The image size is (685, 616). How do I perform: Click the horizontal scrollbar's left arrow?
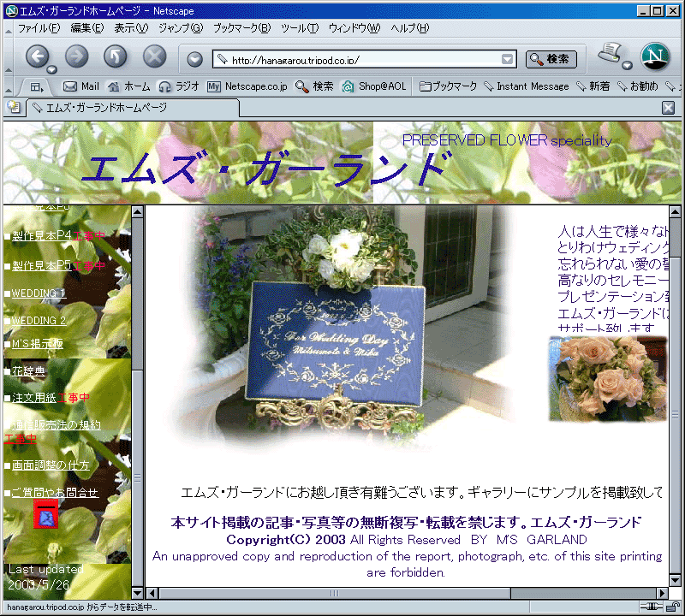(152, 593)
